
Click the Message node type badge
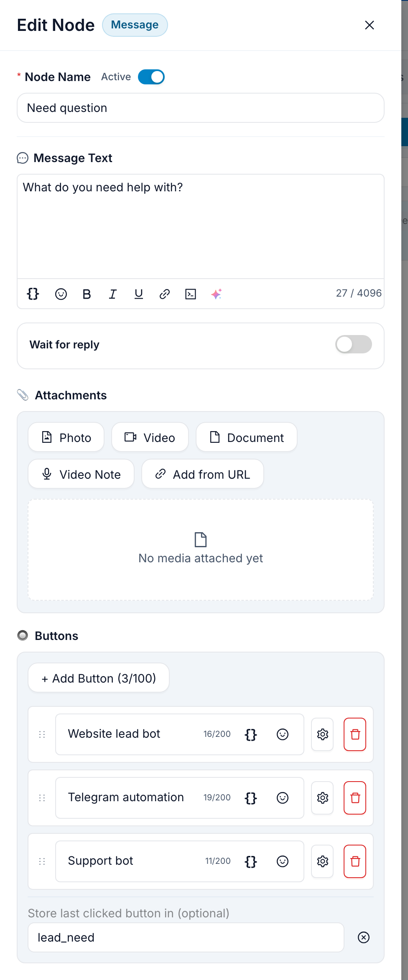click(x=135, y=25)
